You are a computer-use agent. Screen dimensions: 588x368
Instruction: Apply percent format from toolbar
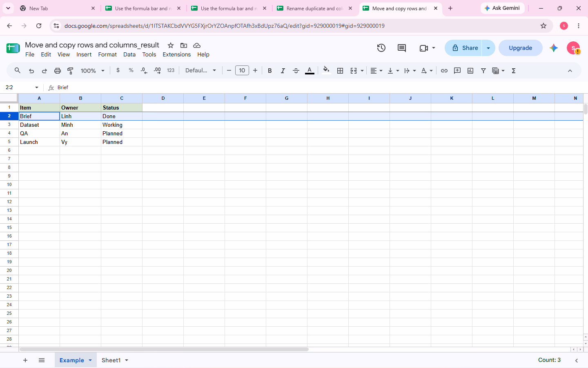pyautogui.click(x=131, y=70)
